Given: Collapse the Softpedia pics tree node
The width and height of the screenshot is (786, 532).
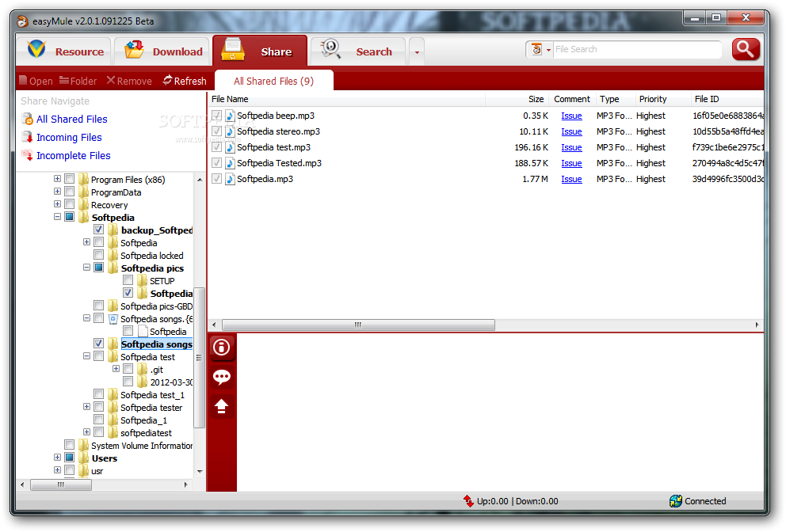Looking at the screenshot, I should (86, 268).
